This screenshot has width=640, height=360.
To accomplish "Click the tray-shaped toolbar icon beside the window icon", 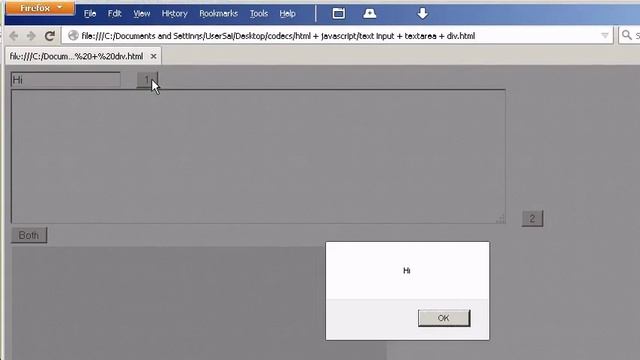I will (369, 13).
